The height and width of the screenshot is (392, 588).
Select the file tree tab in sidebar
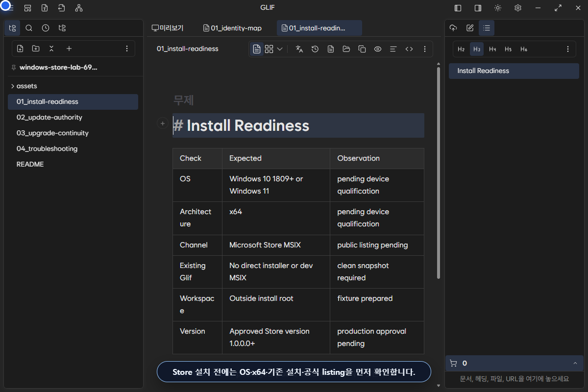(x=12, y=28)
